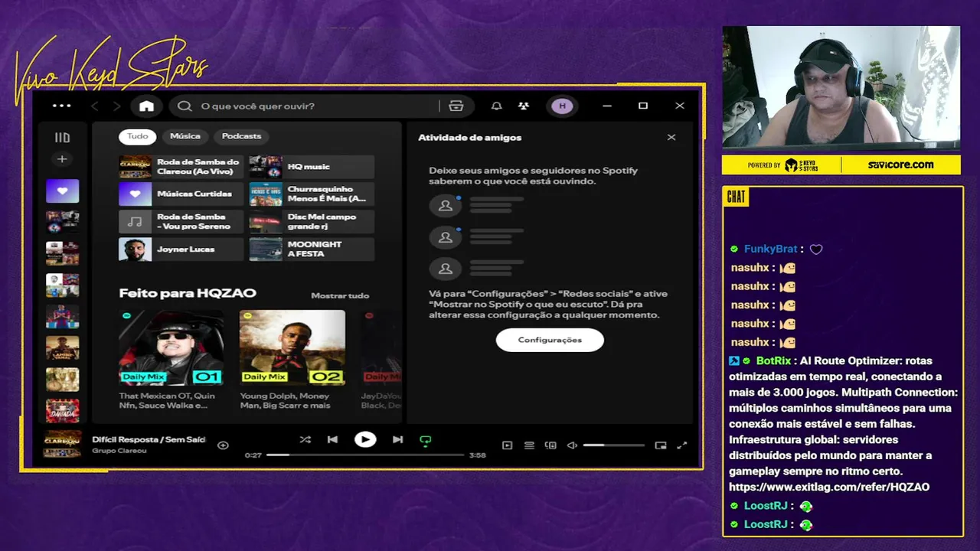The width and height of the screenshot is (980, 551).
Task: Open Daily Mix 02 cover
Action: [292, 347]
